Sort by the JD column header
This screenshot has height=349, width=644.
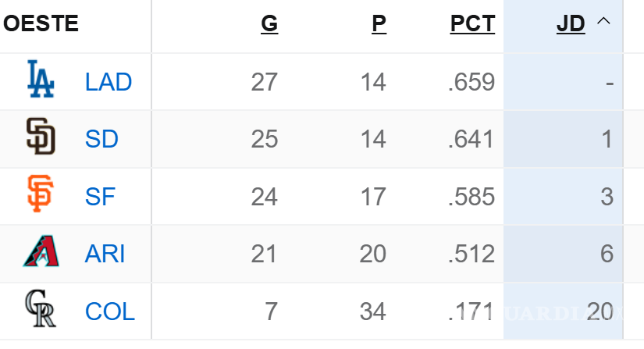coord(571,24)
